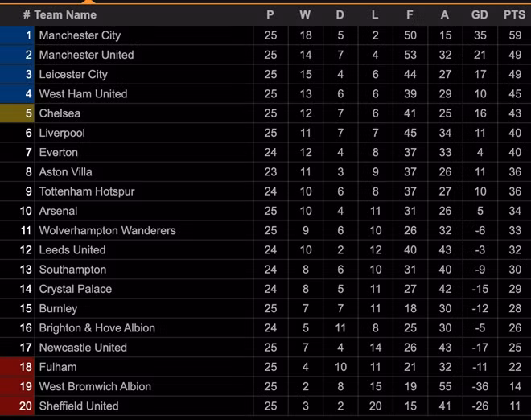Viewport: 531px width, 420px height.
Task: Select Leicester City in the table
Action: [x=73, y=74]
